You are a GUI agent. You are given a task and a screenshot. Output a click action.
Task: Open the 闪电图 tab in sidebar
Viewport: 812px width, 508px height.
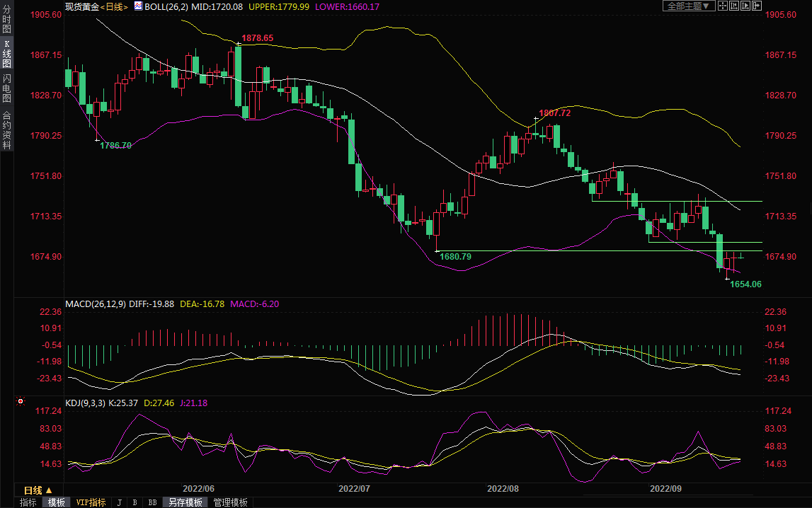[6, 88]
